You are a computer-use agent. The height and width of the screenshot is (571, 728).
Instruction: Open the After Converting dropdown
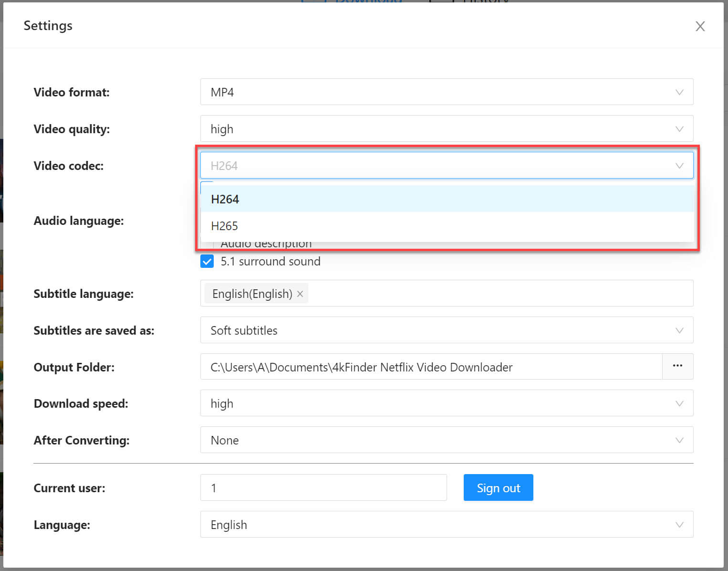(447, 440)
